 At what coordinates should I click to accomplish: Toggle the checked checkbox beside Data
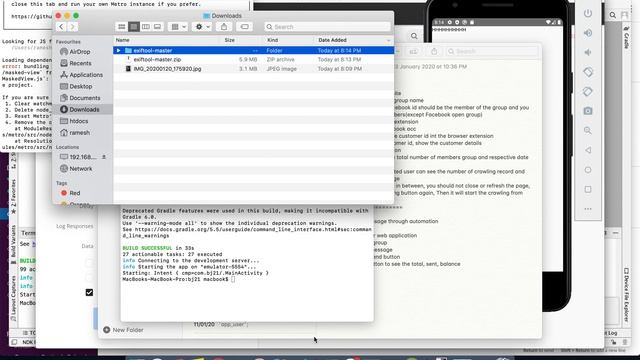(89, 293)
